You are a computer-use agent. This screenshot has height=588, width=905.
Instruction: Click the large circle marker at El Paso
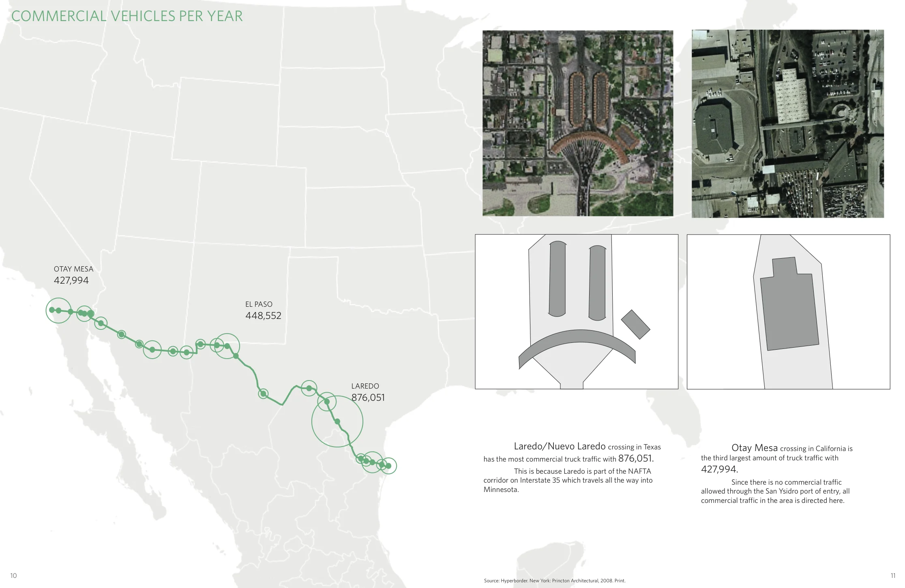click(x=227, y=346)
